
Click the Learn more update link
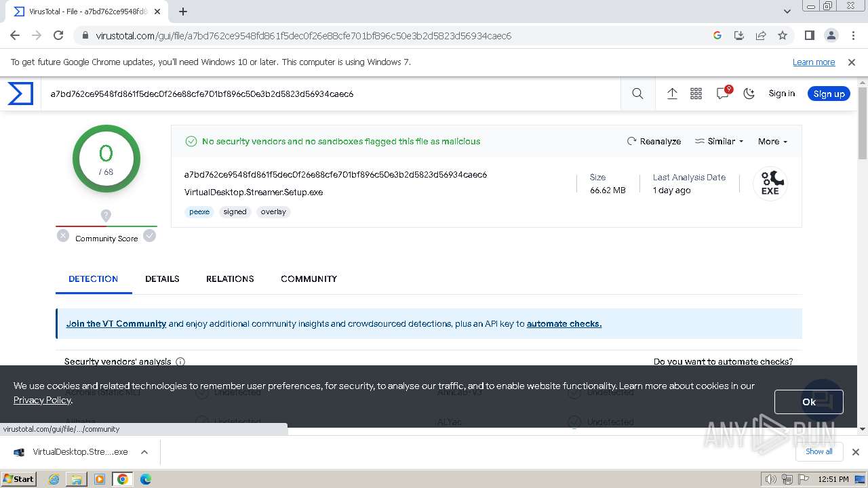pyautogui.click(x=814, y=62)
